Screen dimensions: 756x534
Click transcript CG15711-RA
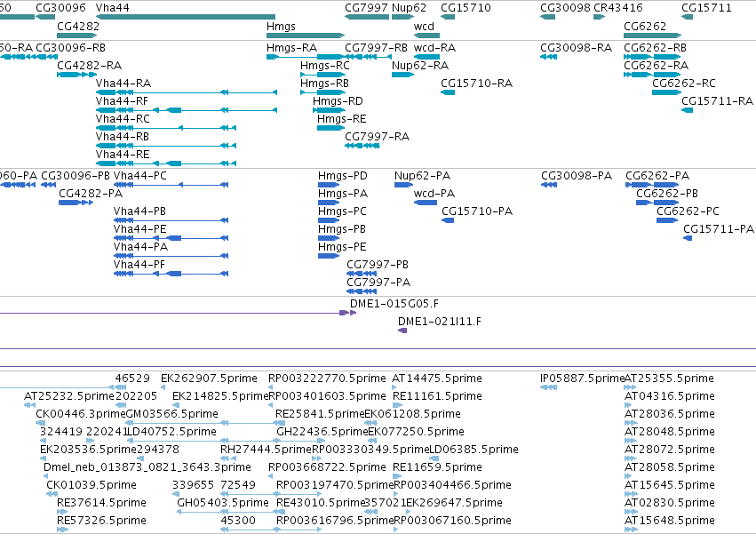(x=687, y=110)
